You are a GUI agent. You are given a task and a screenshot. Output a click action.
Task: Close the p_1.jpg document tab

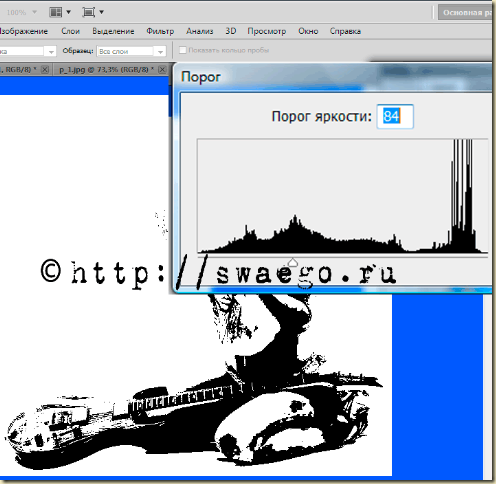pos(162,70)
